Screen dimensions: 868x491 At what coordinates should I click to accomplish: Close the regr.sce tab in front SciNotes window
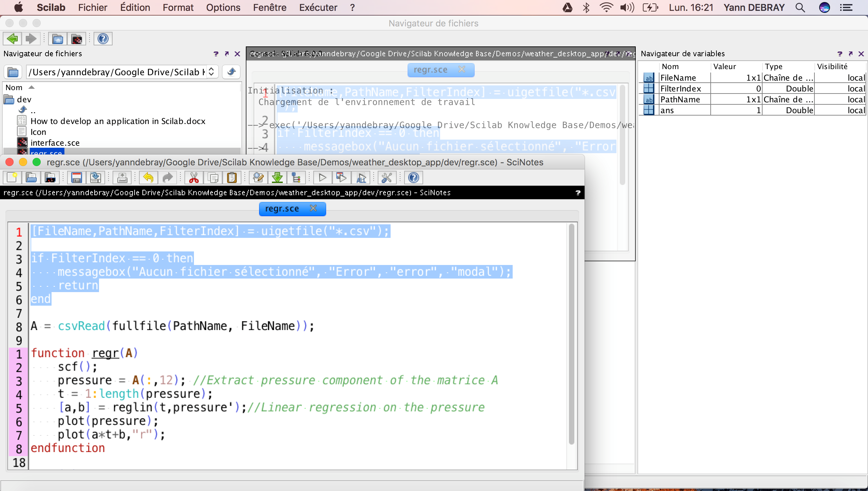[313, 208]
